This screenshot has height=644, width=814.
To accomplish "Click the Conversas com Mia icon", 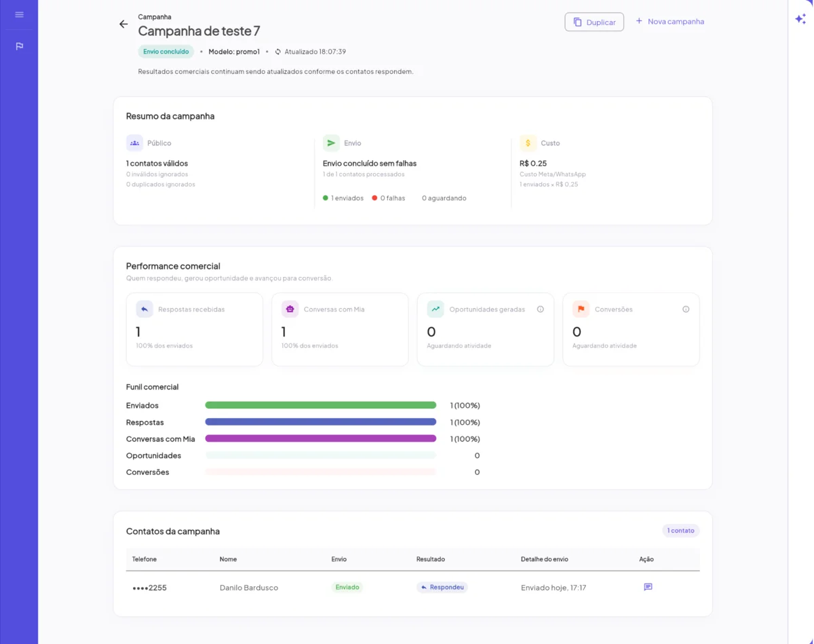I will 290,309.
